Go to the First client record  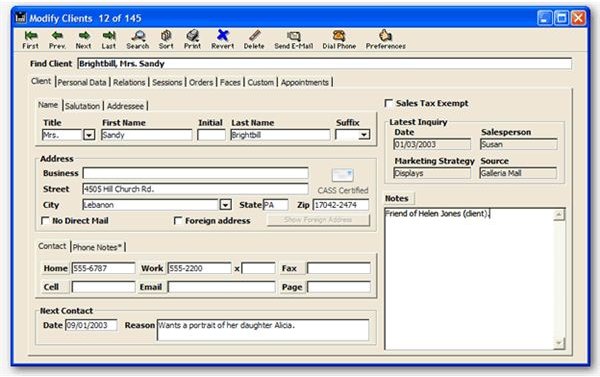[x=30, y=40]
